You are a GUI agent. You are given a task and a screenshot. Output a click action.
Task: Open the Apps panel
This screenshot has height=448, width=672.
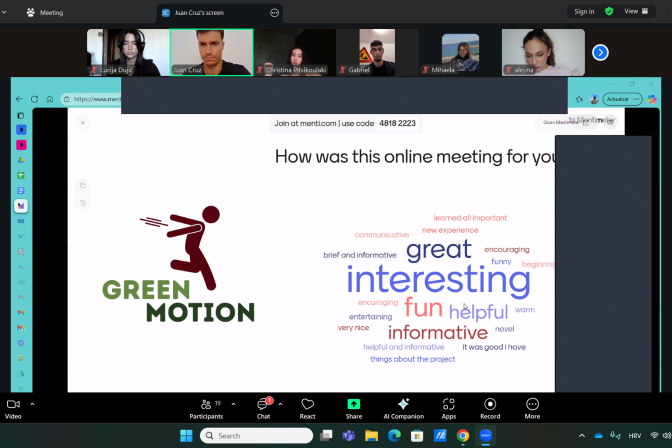coord(449,406)
